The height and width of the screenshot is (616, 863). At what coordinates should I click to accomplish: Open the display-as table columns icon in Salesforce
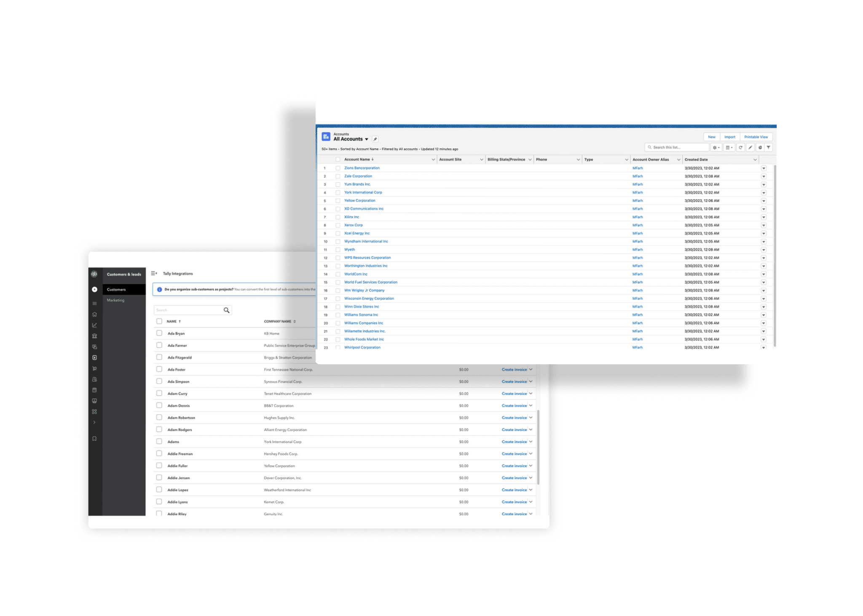point(729,147)
